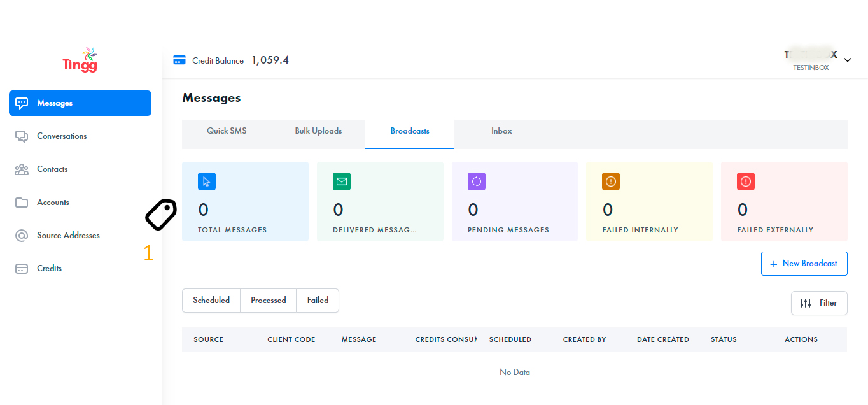
Task: Show Scheduled broadcasts
Action: point(211,301)
